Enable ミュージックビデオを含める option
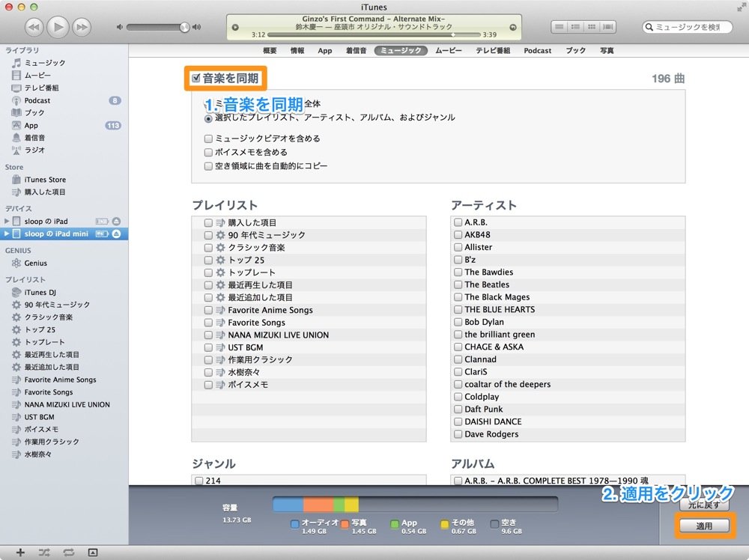 click(x=208, y=139)
